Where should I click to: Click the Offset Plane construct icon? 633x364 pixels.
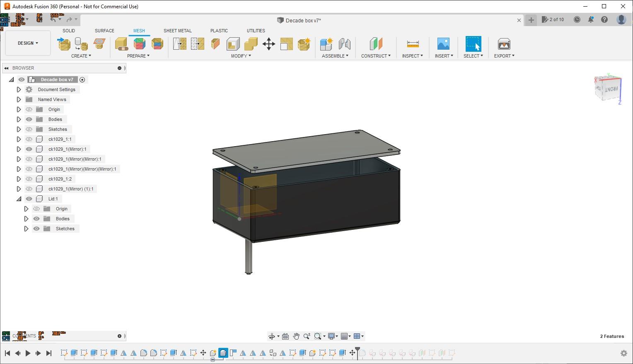click(x=376, y=44)
